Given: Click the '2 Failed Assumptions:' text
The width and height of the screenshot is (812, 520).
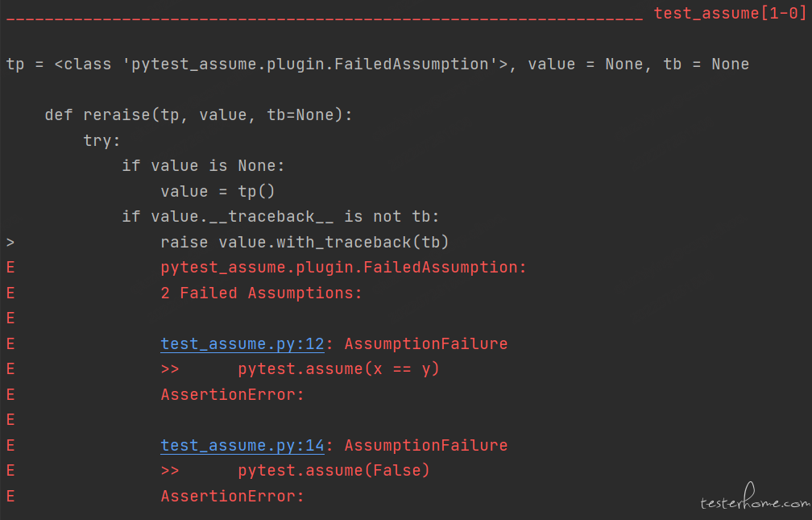Looking at the screenshot, I should 261,293.
